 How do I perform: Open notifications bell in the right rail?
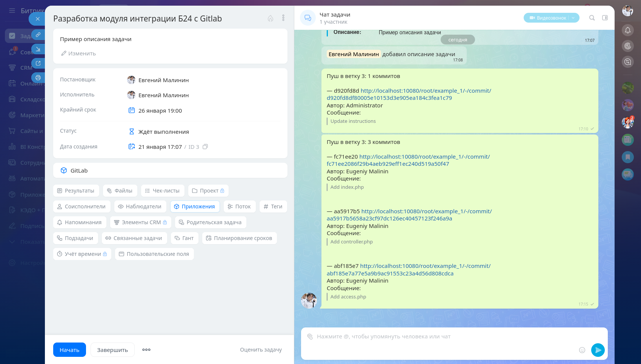tap(628, 30)
